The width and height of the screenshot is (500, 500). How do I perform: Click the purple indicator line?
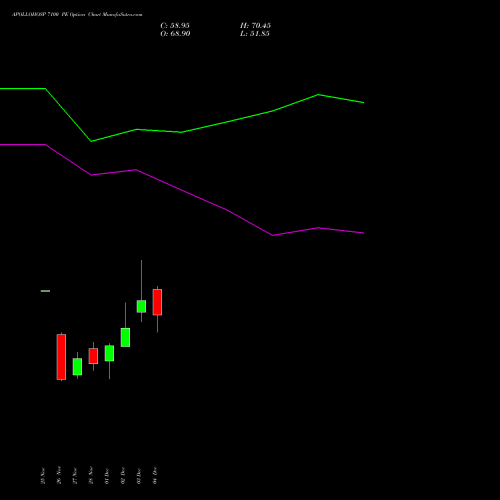pyautogui.click(x=182, y=190)
